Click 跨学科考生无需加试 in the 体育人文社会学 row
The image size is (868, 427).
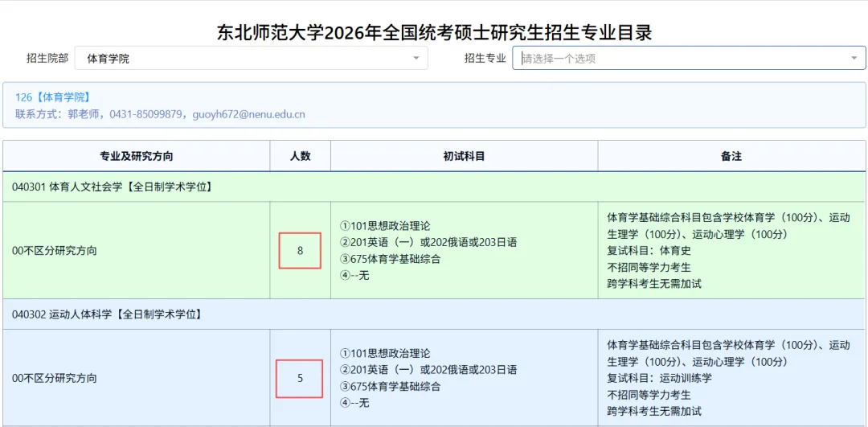coord(654,284)
